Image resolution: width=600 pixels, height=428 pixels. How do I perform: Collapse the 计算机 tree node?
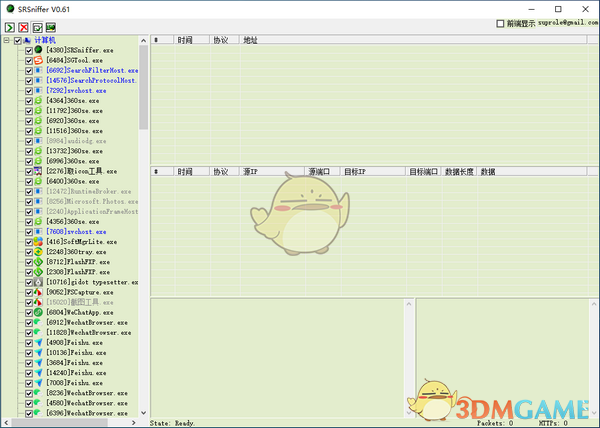click(x=7, y=40)
